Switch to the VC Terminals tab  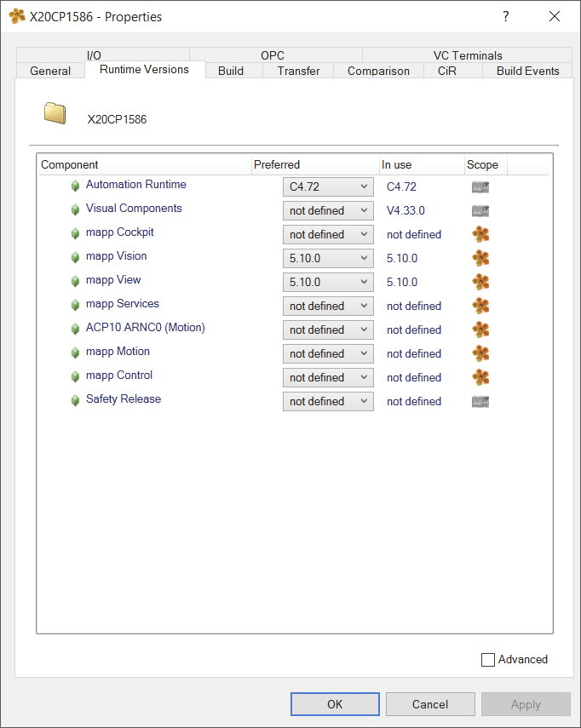[x=468, y=55]
